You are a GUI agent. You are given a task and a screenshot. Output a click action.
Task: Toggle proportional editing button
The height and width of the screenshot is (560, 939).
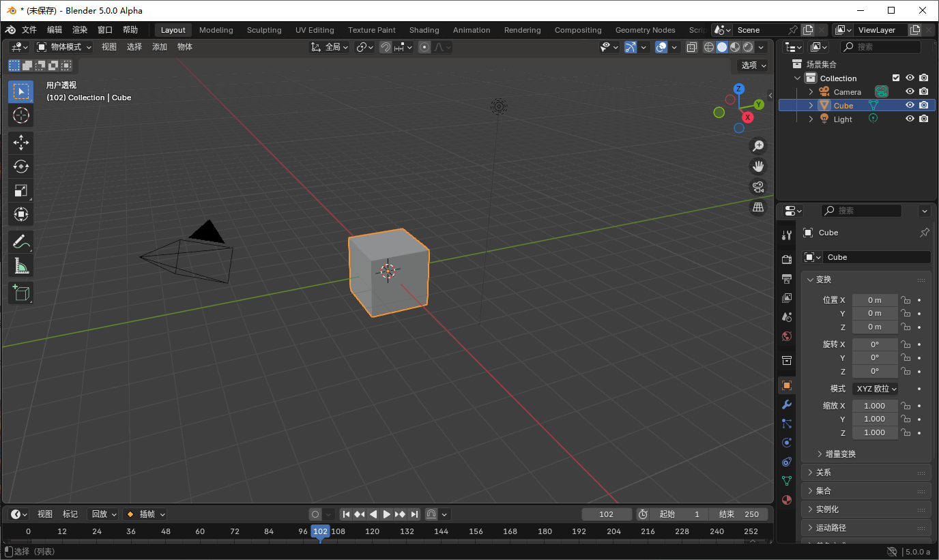point(424,47)
